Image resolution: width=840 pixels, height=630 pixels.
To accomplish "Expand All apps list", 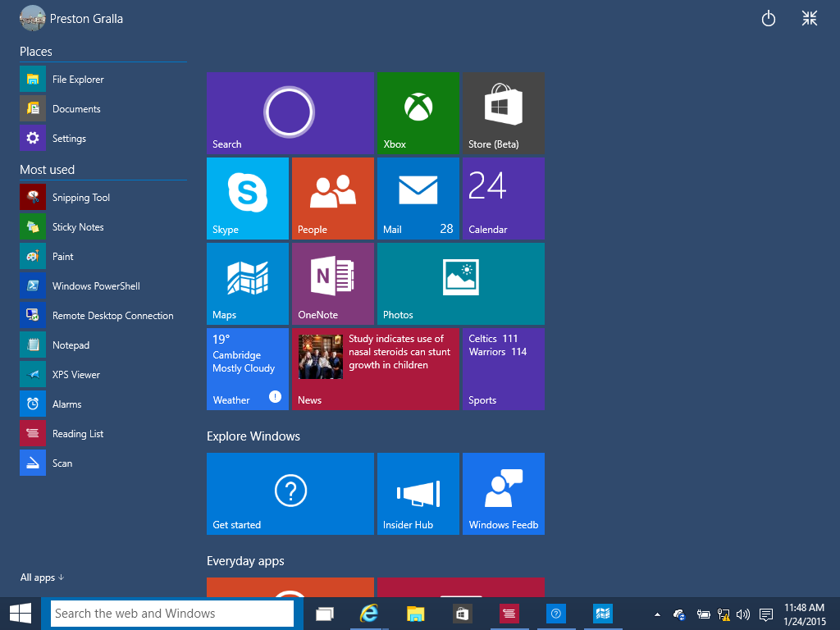I will [x=42, y=577].
